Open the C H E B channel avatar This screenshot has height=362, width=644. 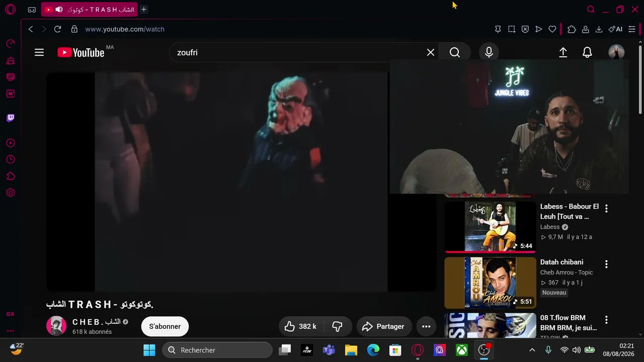click(56, 326)
